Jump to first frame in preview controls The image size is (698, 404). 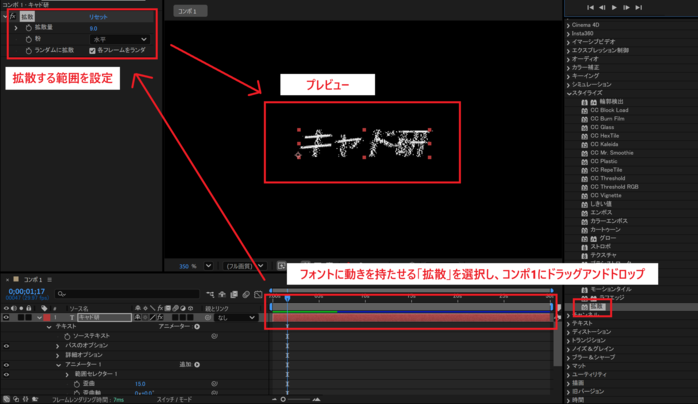pyautogui.click(x=590, y=7)
